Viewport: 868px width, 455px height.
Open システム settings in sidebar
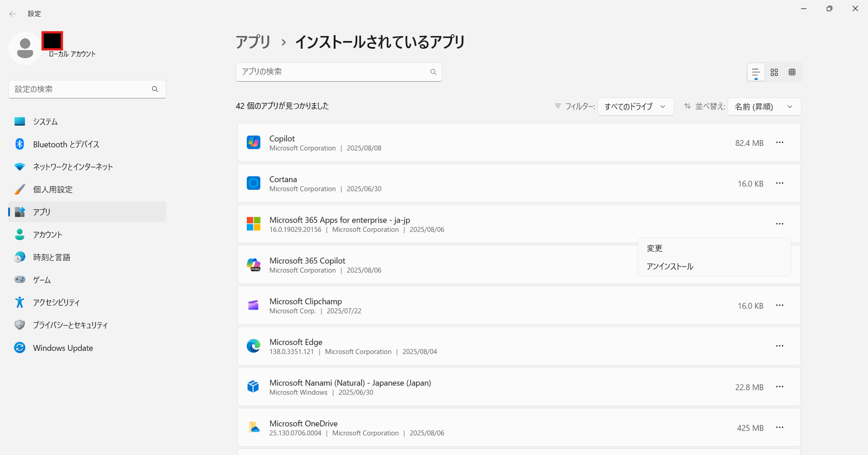[87, 122]
